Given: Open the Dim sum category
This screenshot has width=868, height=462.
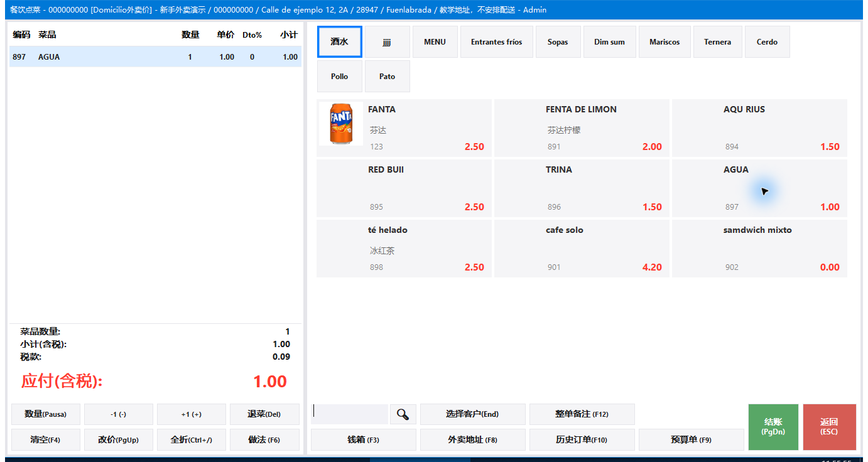Looking at the screenshot, I should [610, 42].
